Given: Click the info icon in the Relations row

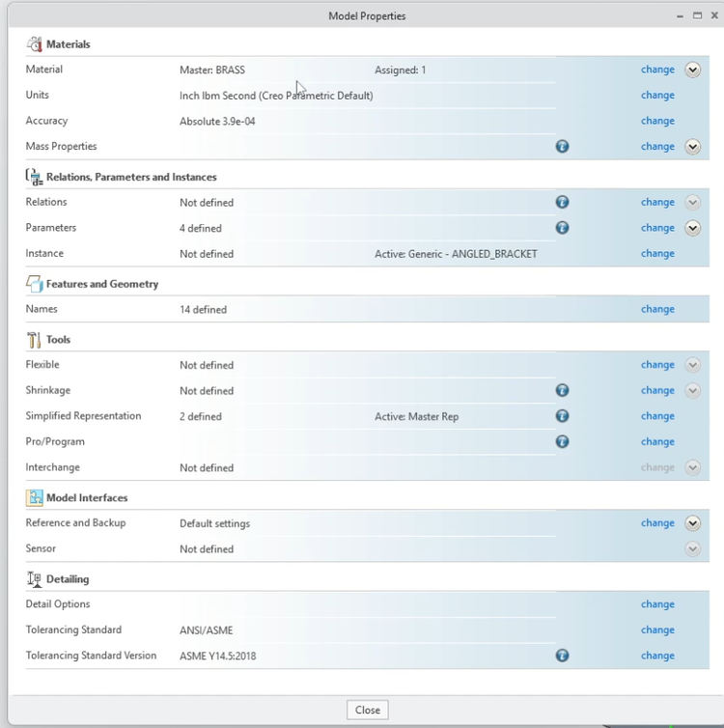Looking at the screenshot, I should 562,203.
